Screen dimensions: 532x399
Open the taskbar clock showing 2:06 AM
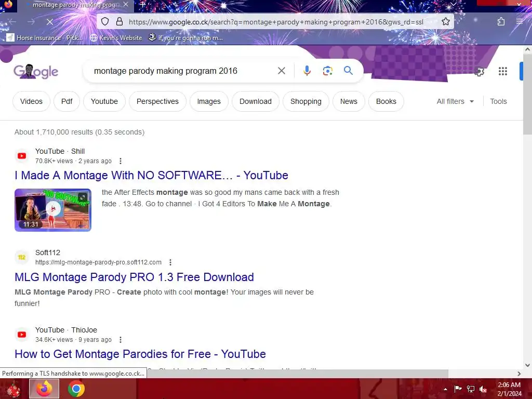pos(509,389)
